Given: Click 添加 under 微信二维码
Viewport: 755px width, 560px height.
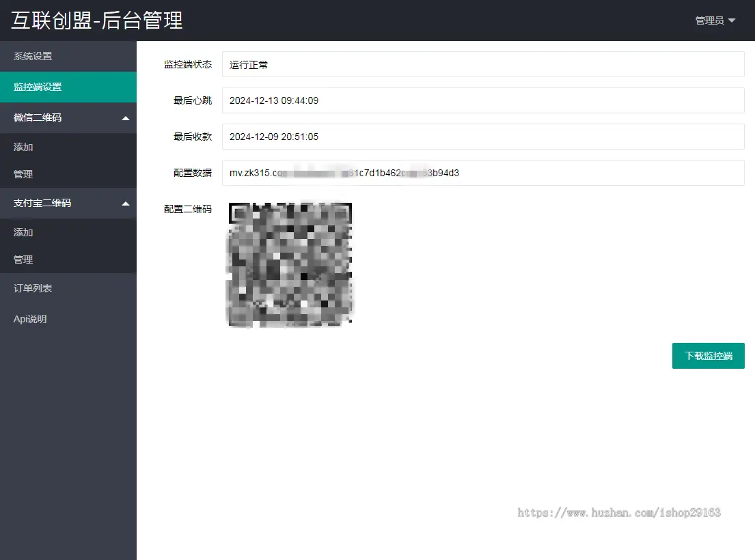Looking at the screenshot, I should coord(68,148).
